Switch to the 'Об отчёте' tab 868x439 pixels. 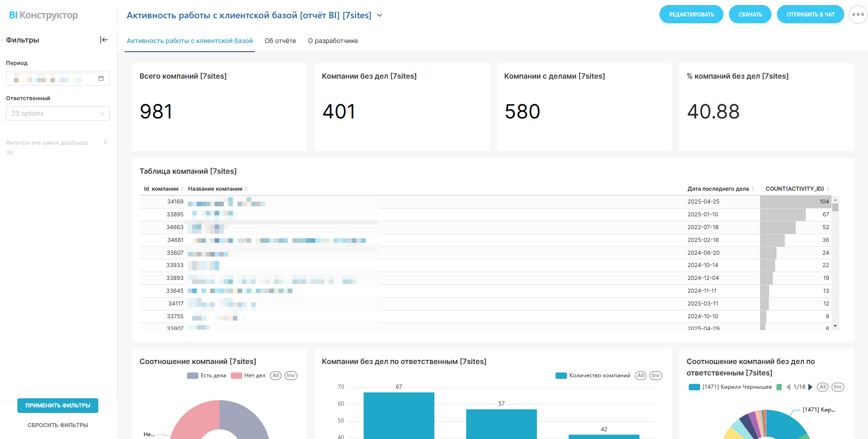coord(280,41)
